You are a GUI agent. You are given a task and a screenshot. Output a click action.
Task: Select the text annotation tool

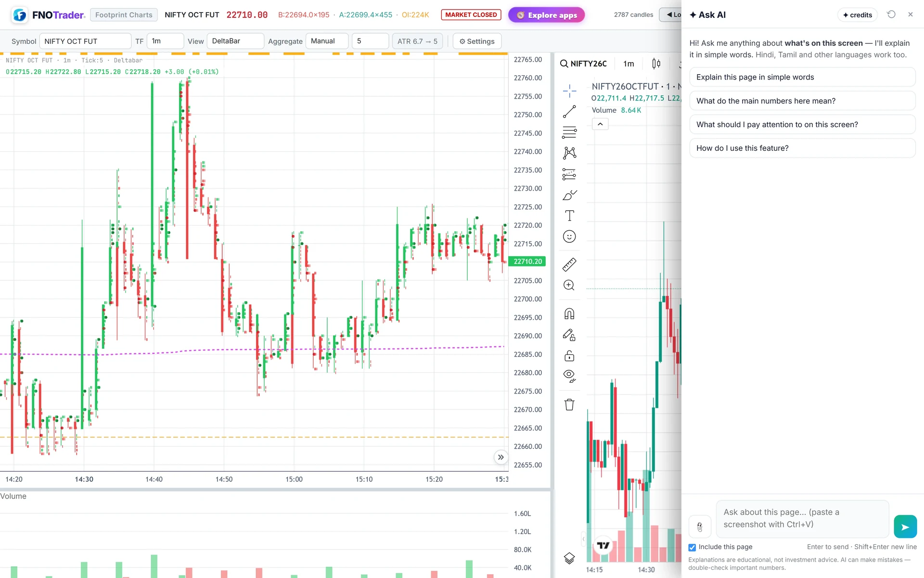point(569,215)
